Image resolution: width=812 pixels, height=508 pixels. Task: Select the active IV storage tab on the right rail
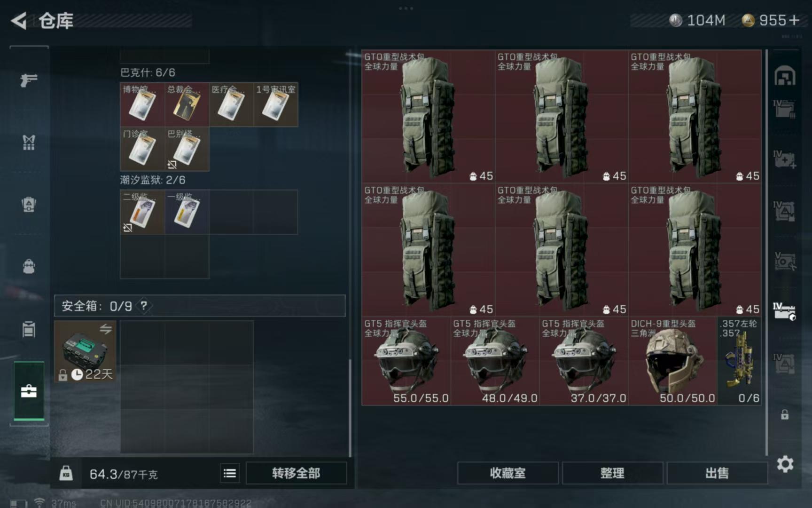(784, 311)
